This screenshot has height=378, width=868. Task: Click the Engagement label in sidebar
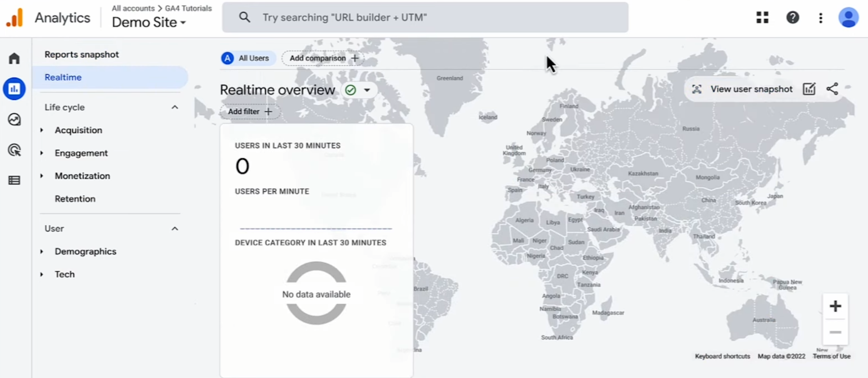tap(81, 153)
